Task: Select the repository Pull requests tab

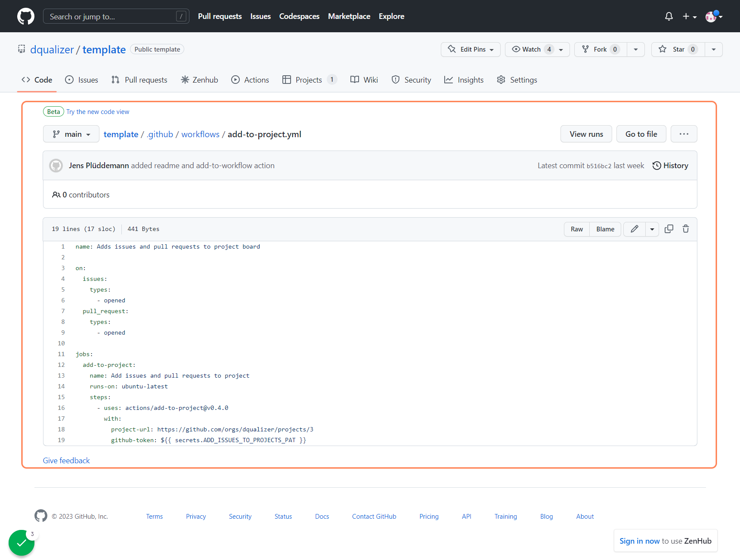Action: click(x=139, y=80)
